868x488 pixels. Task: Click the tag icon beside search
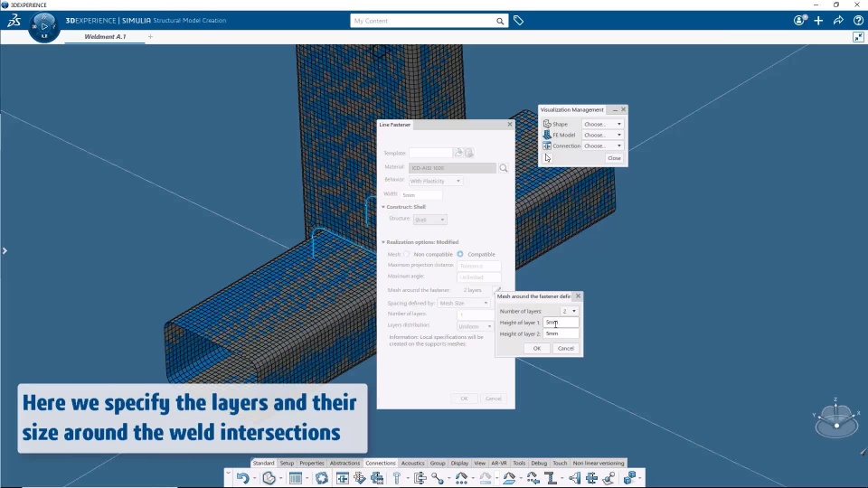(518, 21)
